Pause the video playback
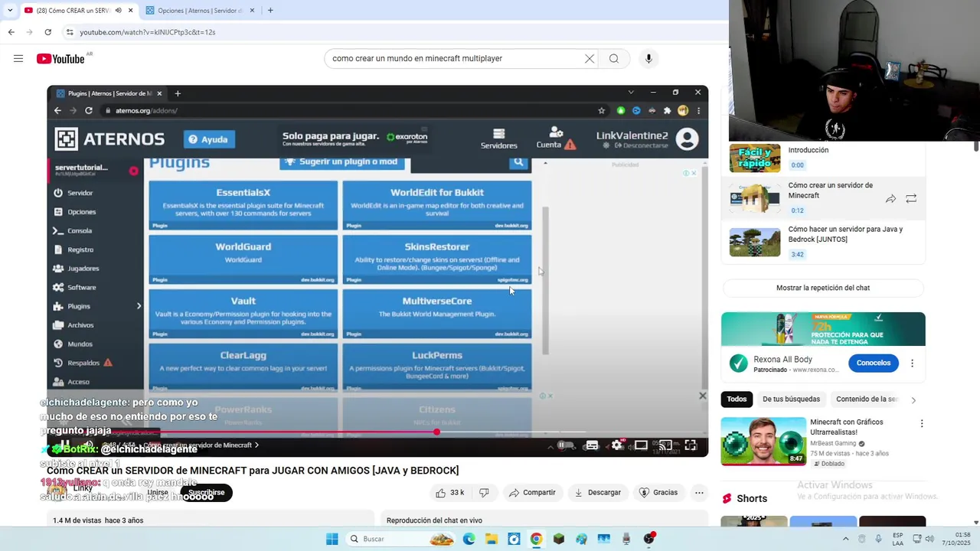Screen dimensions: 980x551 click(x=65, y=445)
